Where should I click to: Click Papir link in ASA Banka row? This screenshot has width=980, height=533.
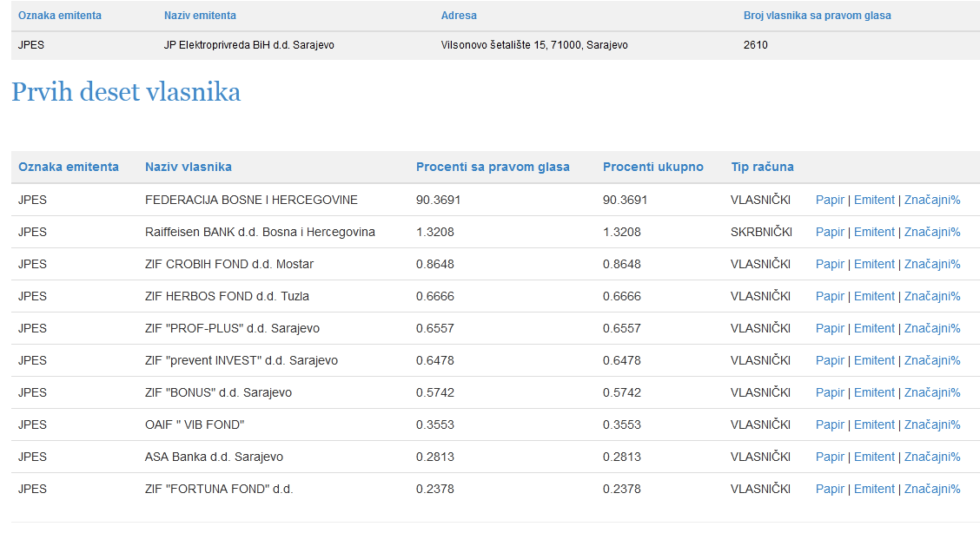(x=830, y=457)
